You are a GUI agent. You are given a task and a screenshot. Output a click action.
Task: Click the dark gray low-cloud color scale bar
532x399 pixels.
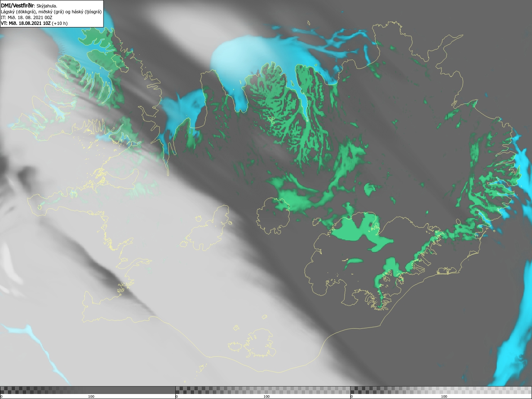[88, 390]
